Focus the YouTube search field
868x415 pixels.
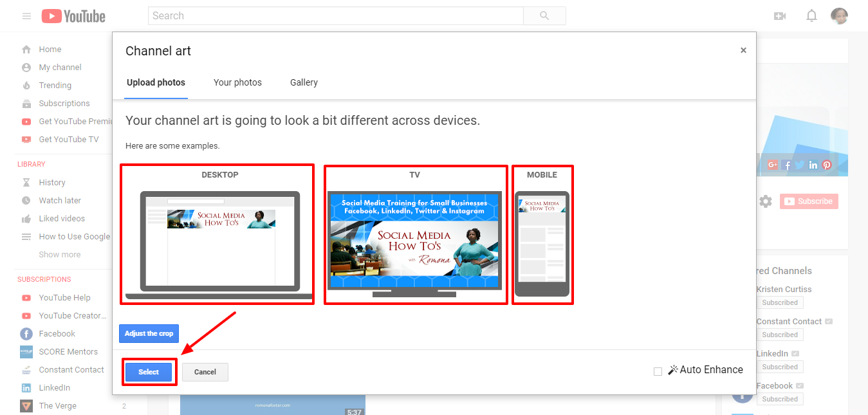[x=335, y=16]
